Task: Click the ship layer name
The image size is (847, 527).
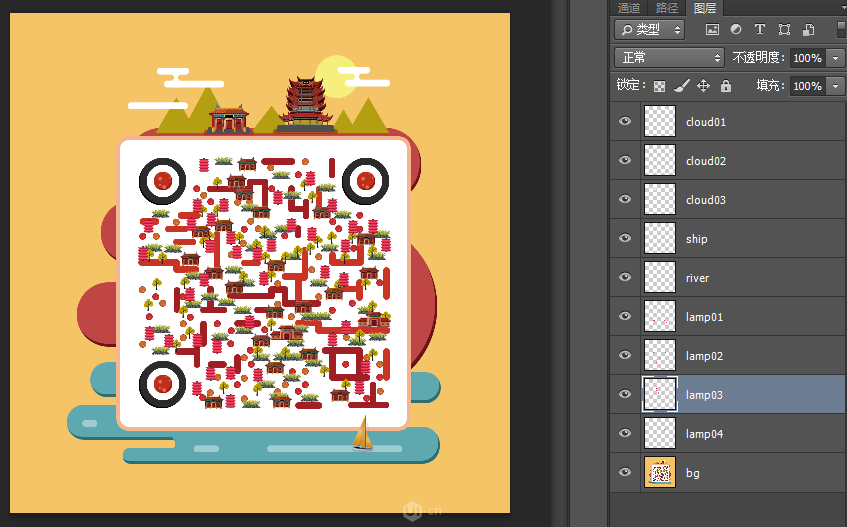Action: click(x=696, y=239)
